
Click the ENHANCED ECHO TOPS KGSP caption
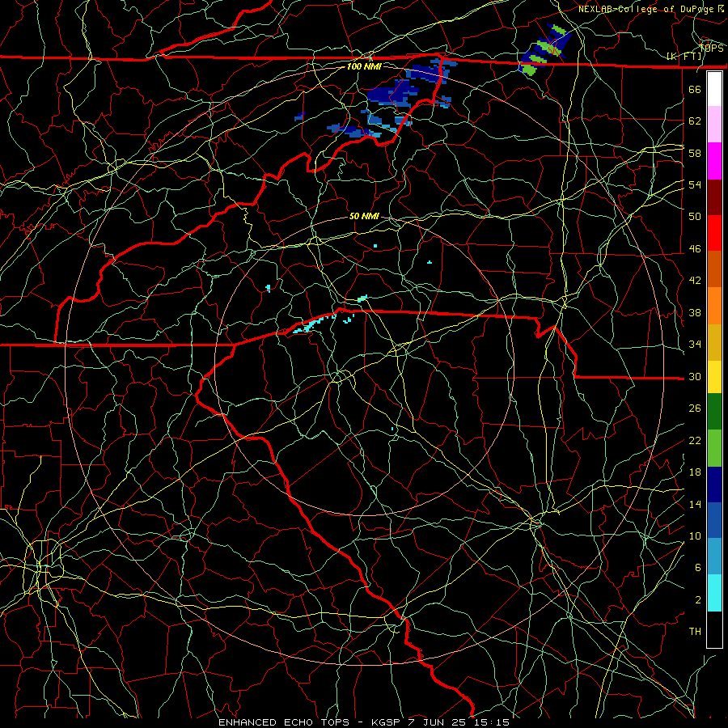(364, 722)
